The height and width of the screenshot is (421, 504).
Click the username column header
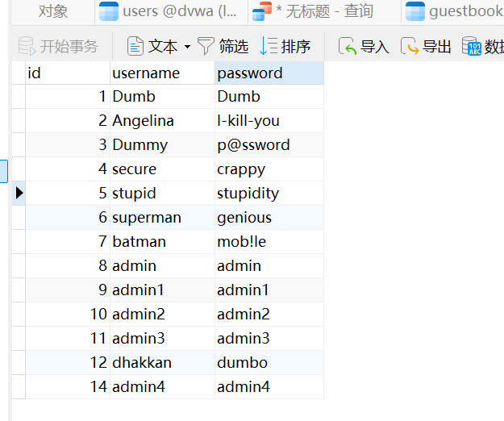162,73
